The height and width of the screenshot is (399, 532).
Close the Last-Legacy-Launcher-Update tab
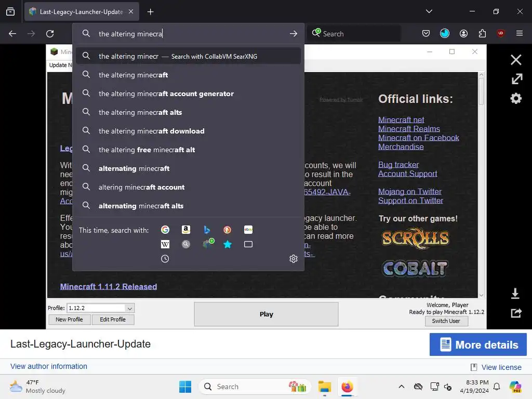click(131, 11)
